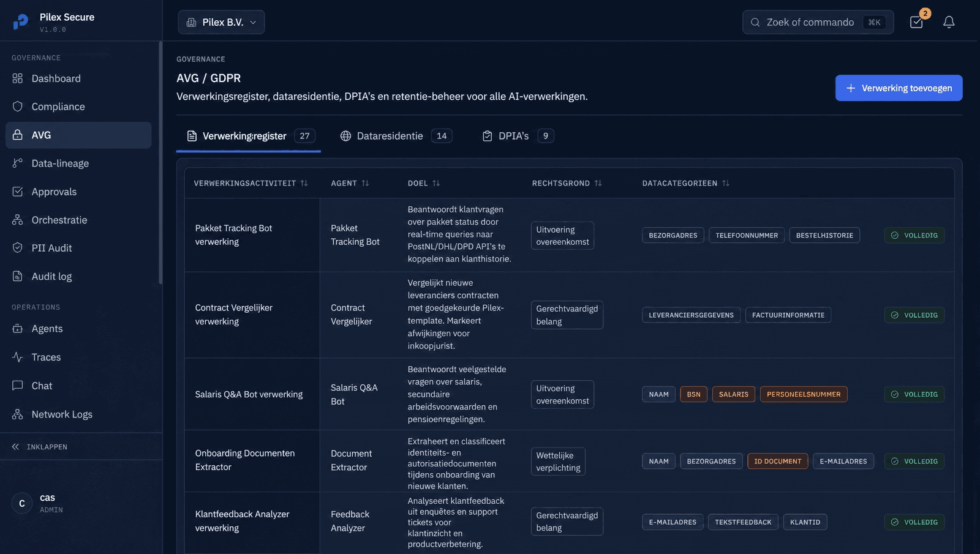Open Data-lineage from the sidebar
This screenshot has height=554, width=980.
78,163
